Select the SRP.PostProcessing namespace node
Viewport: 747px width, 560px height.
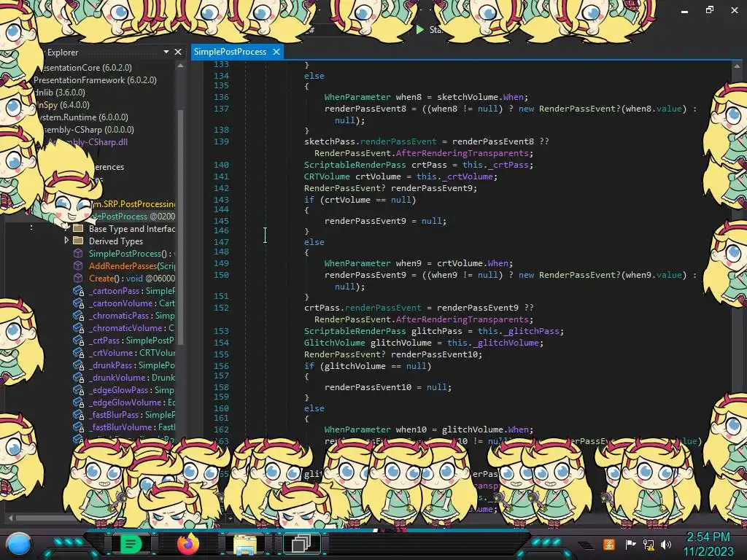point(133,204)
